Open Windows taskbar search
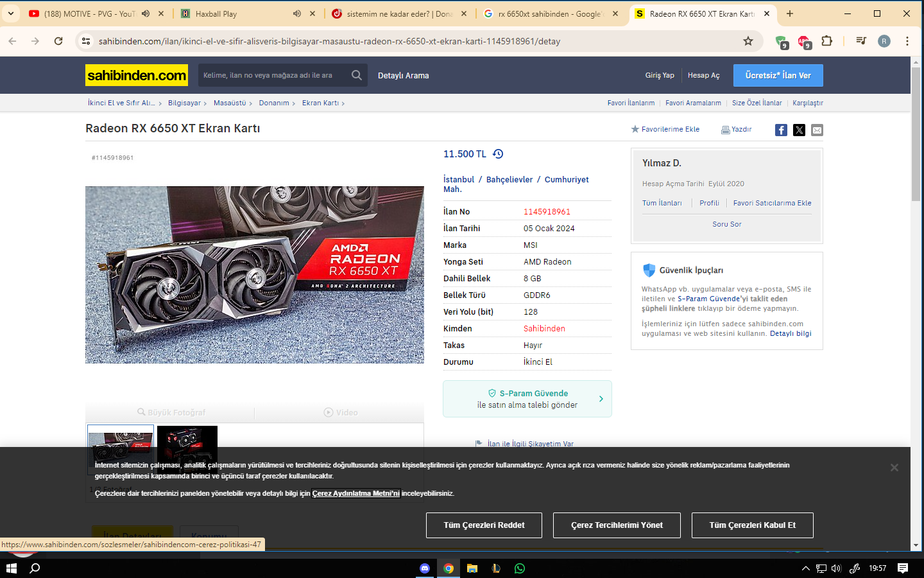 (x=35, y=568)
